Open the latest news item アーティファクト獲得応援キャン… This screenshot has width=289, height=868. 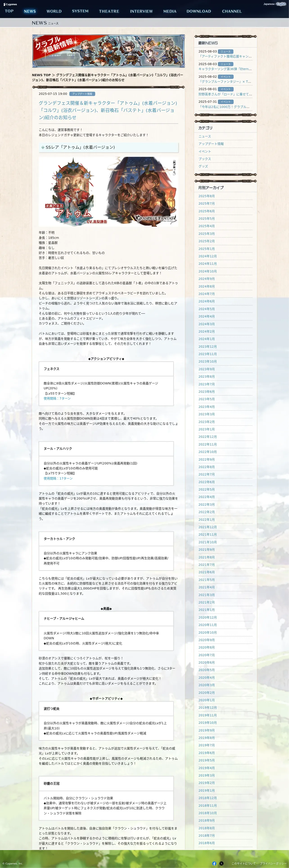[225, 57]
